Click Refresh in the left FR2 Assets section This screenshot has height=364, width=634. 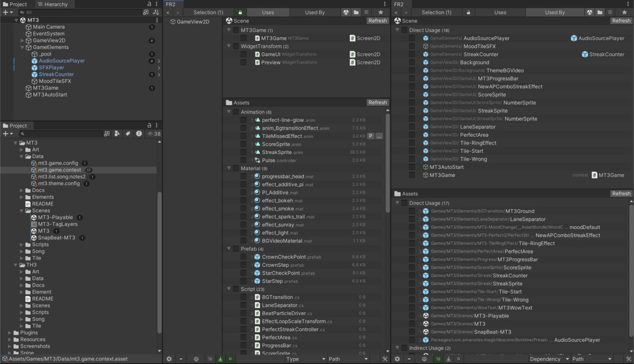[378, 102]
